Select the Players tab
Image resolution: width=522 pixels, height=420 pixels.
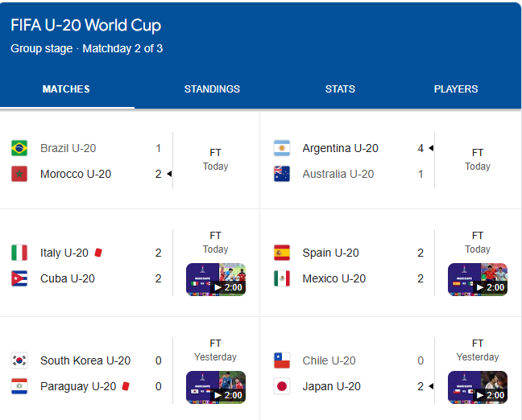click(456, 89)
